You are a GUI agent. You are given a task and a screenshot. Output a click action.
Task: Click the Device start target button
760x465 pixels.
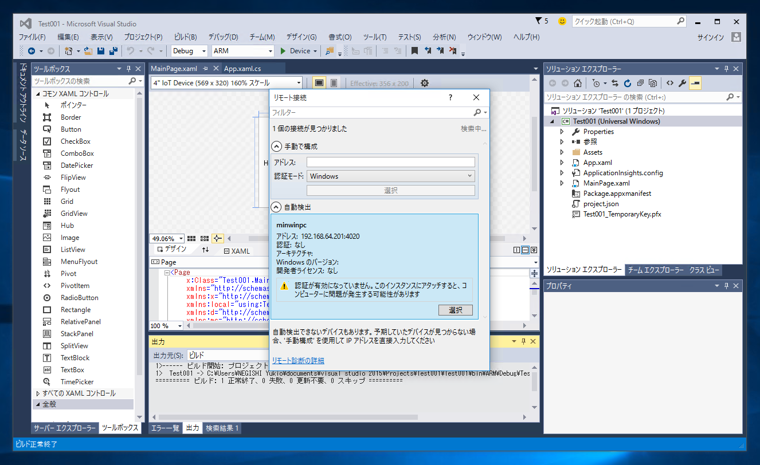point(299,51)
